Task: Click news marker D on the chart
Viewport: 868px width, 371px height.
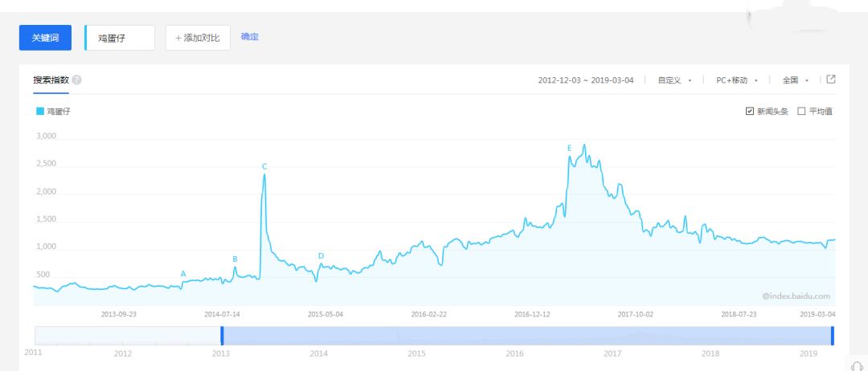Action: pyautogui.click(x=321, y=256)
